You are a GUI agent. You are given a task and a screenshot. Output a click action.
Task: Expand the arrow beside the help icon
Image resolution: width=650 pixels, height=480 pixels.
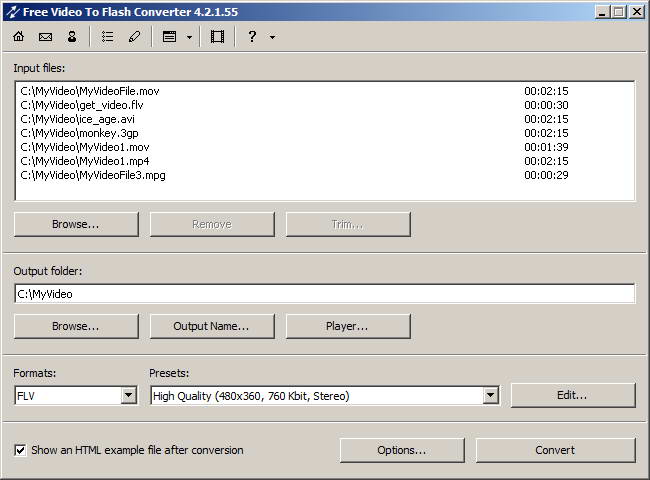click(272, 37)
